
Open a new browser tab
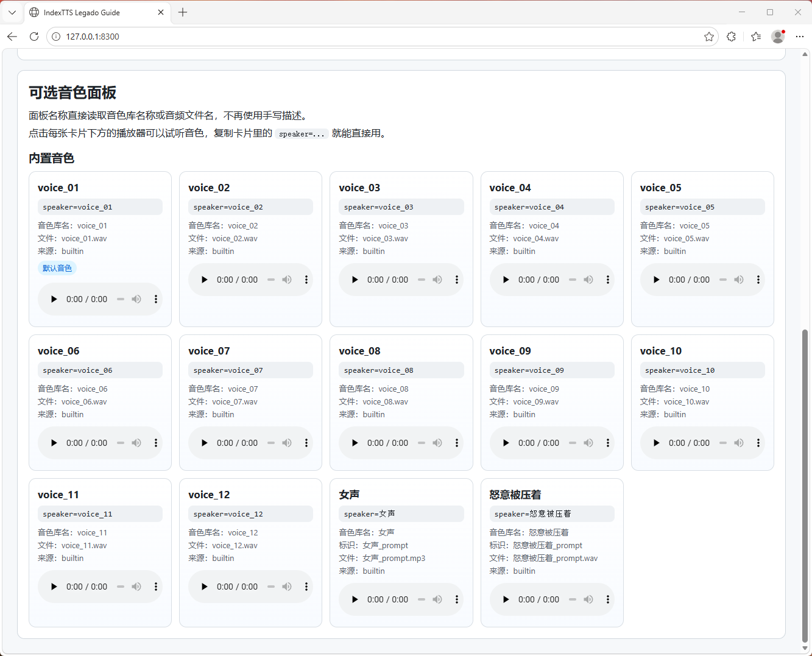183,12
